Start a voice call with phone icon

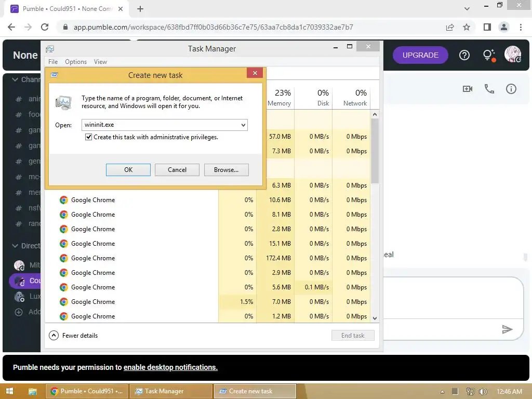(x=489, y=89)
